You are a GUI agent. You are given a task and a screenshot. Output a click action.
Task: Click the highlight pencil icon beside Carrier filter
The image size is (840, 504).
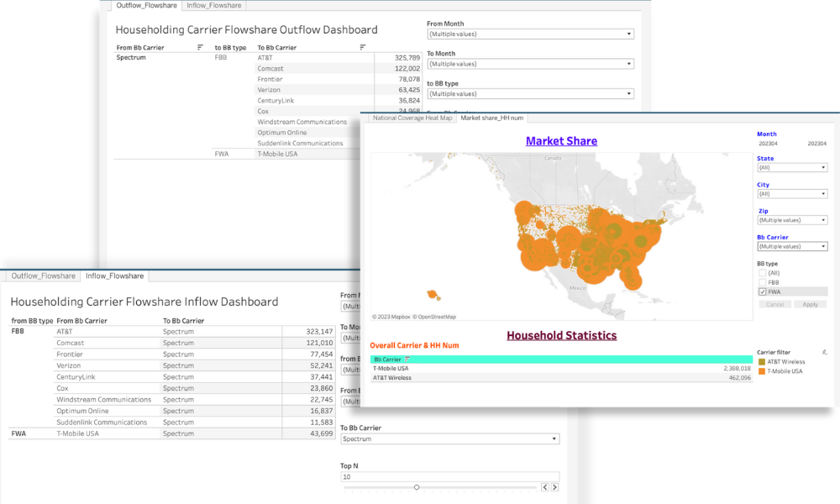click(x=825, y=352)
